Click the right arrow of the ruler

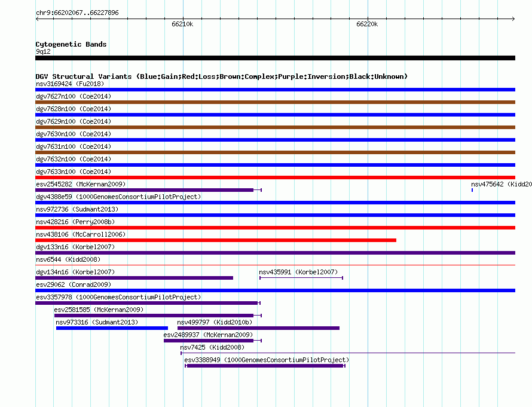coord(513,19)
